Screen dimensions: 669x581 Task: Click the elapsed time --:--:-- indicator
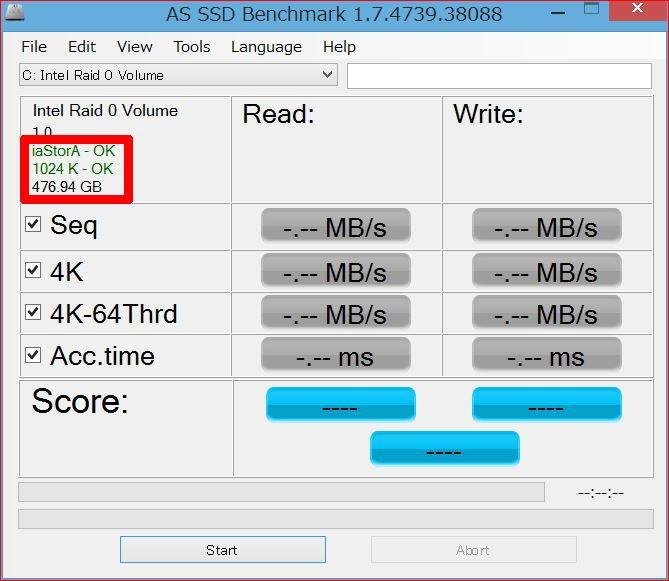(601, 493)
